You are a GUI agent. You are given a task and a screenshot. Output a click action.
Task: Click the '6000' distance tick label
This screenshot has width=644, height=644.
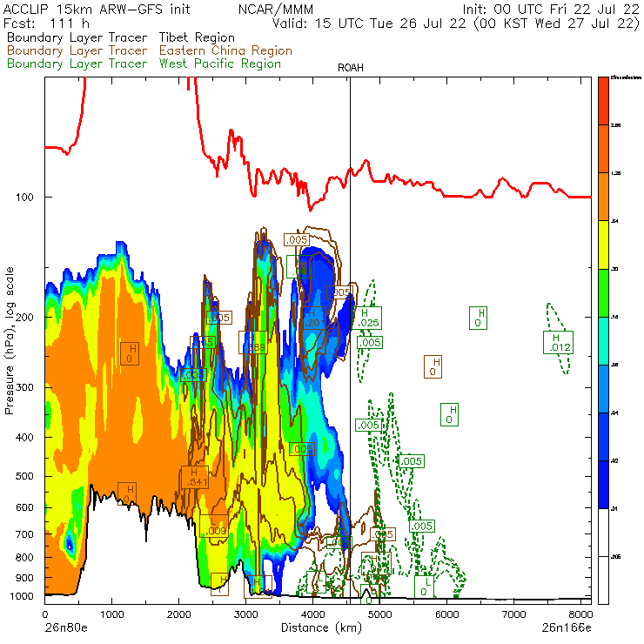point(446,614)
